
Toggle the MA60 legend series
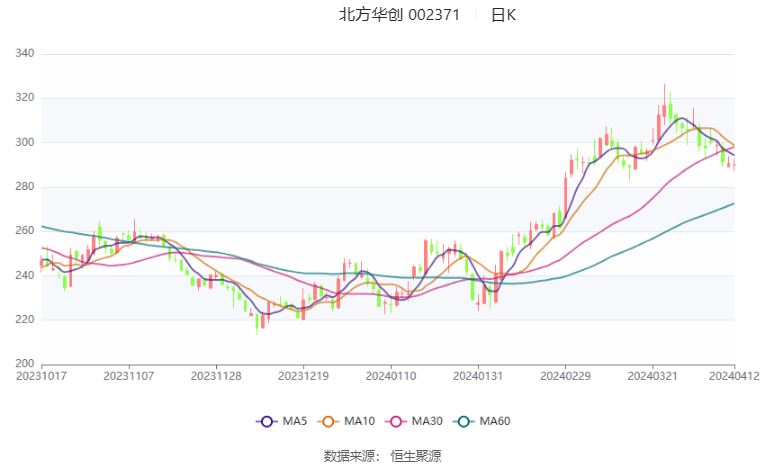tap(482, 421)
